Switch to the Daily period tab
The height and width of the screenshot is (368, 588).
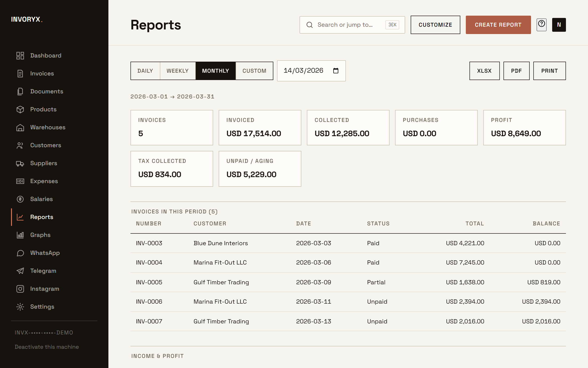click(x=145, y=71)
